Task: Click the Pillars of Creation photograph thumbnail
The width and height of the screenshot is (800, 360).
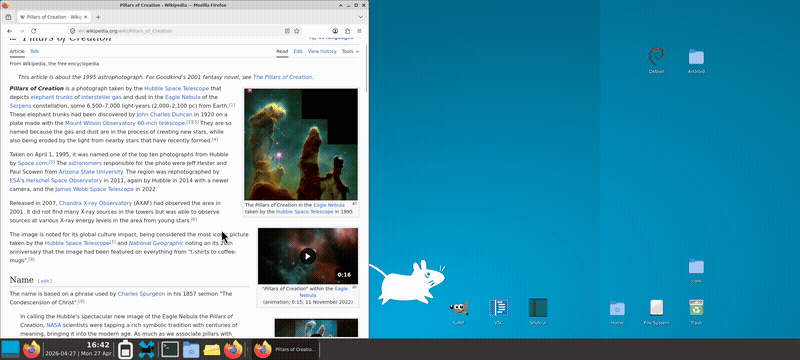Action: click(301, 144)
